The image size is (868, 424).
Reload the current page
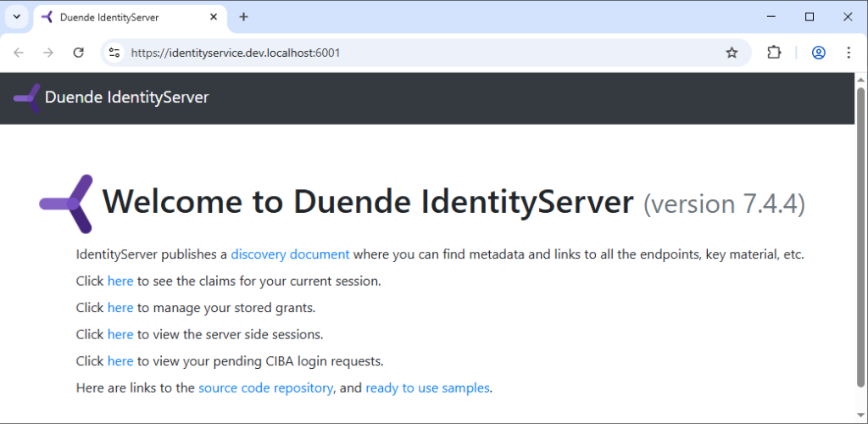[78, 53]
